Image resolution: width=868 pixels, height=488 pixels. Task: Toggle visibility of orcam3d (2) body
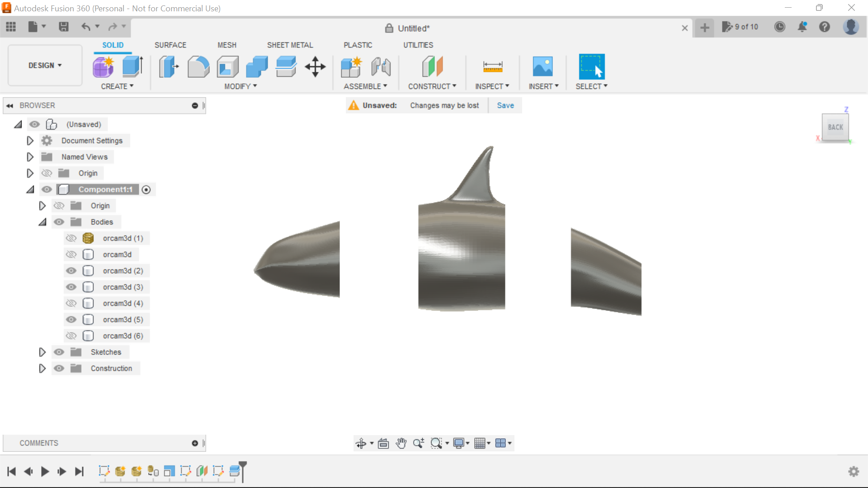pyautogui.click(x=71, y=271)
